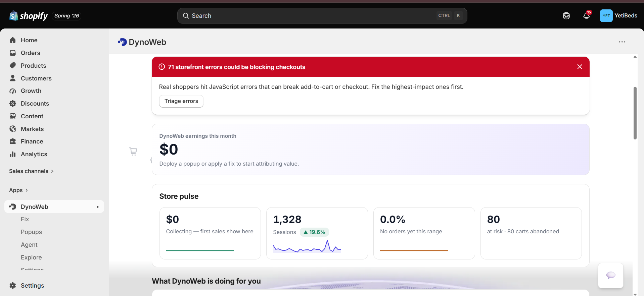Expand Sales channels section
Image resolution: width=644 pixels, height=296 pixels.
31,171
